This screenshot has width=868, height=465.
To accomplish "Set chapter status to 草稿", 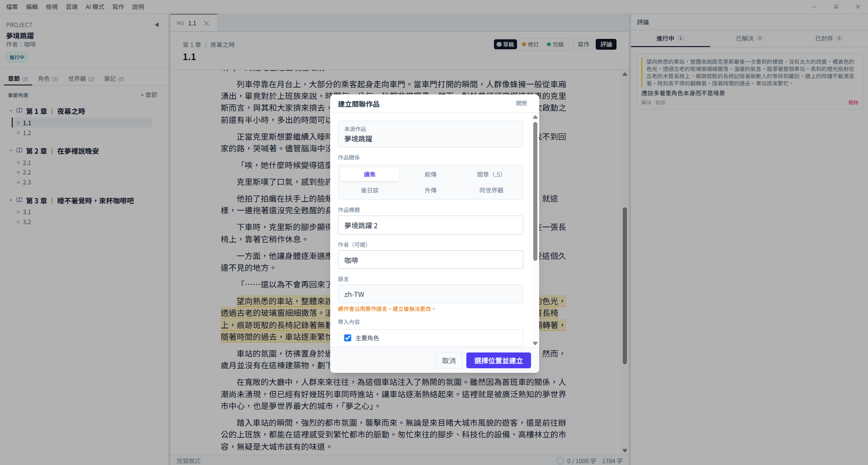I will 505,44.
